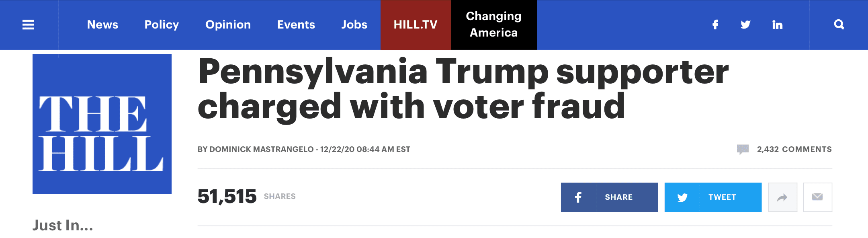The image size is (868, 238).
Task: Click the Twitter icon in the header
Action: (x=745, y=25)
